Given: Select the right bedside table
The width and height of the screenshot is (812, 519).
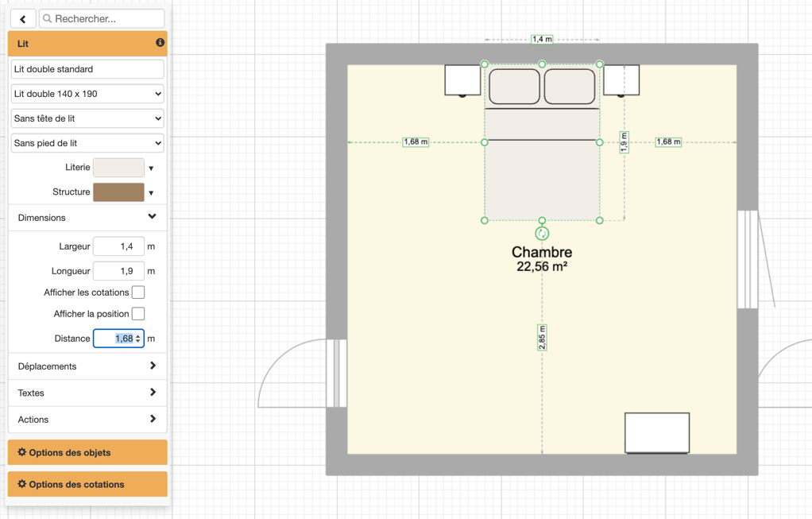Looking at the screenshot, I should 621,80.
